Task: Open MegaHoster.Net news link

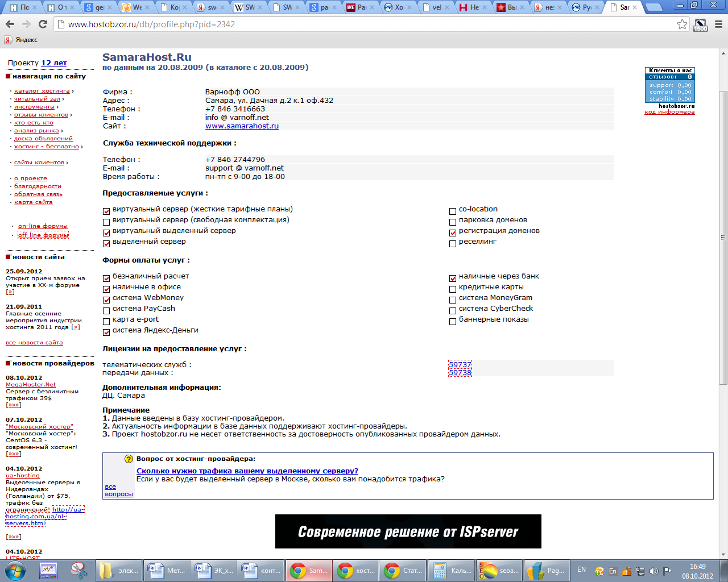Action: (x=31, y=385)
